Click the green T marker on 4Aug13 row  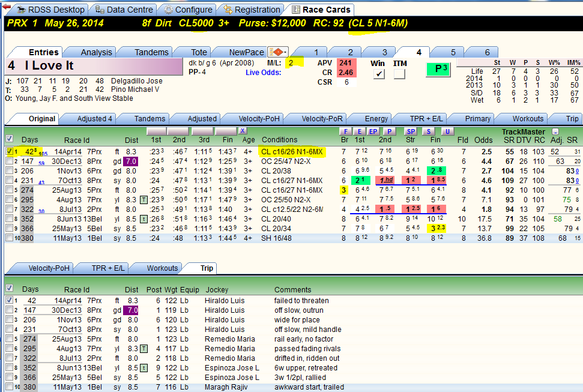coord(143,200)
